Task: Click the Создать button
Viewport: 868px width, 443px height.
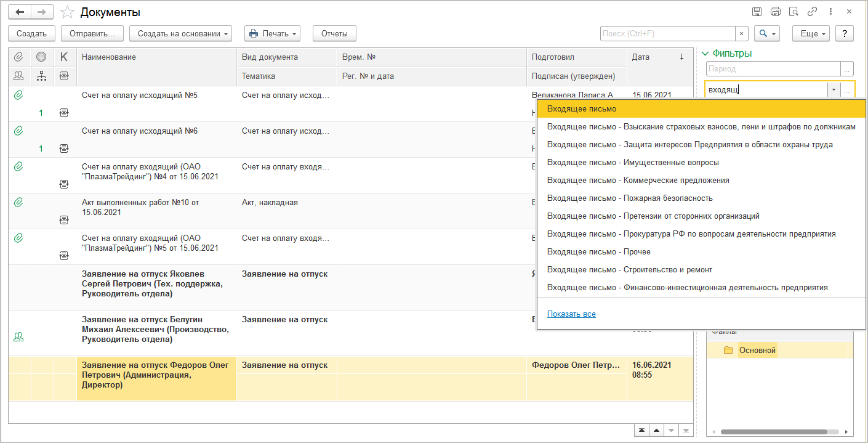Action: [x=31, y=33]
